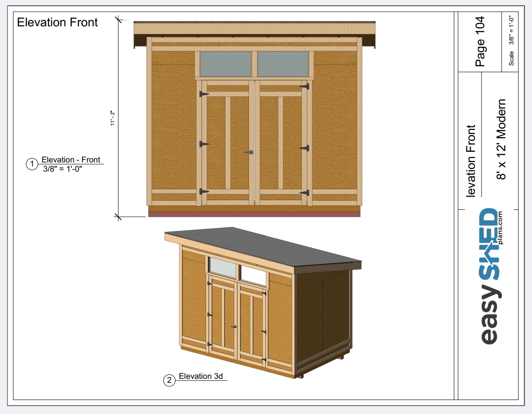The image size is (532, 414).
Task: Click the lower right door hinge in front elevation
Action: point(304,193)
